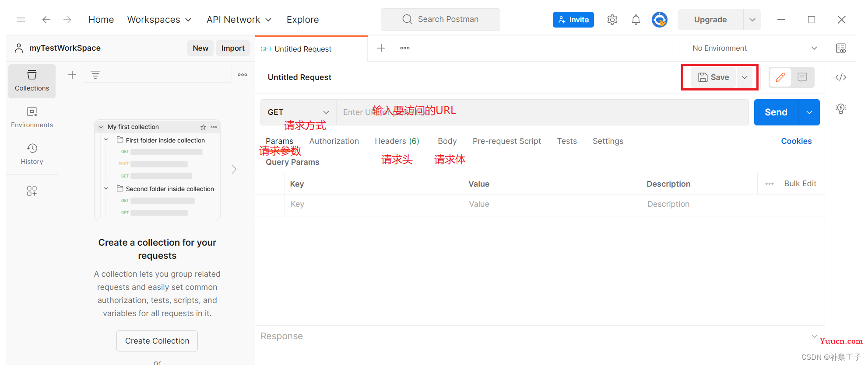Open the environment quick look icon

click(x=841, y=48)
